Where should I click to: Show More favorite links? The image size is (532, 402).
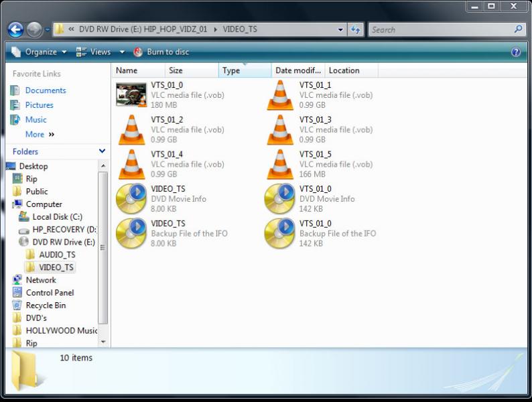click(40, 134)
